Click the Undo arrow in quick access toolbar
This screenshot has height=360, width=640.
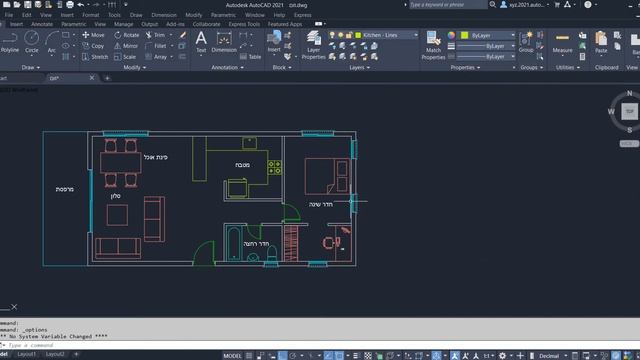81,5
